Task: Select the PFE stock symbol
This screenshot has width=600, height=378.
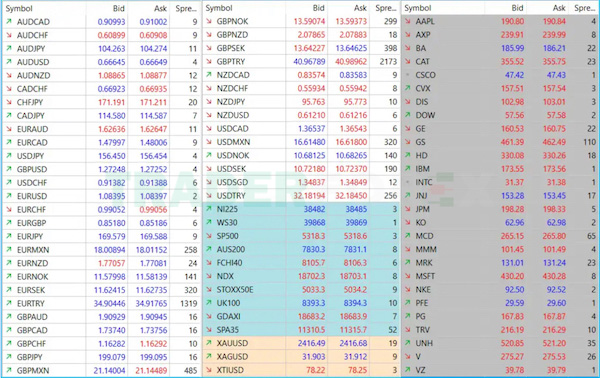Action: tap(422, 303)
